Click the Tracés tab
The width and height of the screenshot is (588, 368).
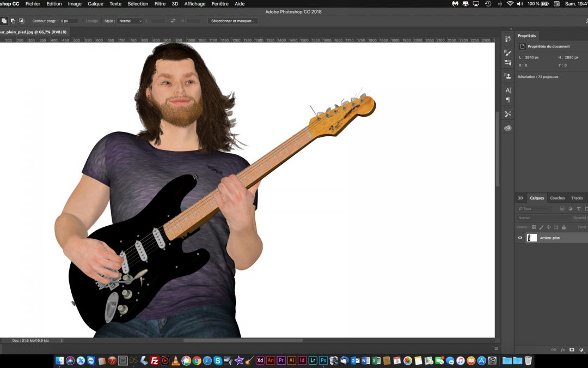[x=577, y=198]
